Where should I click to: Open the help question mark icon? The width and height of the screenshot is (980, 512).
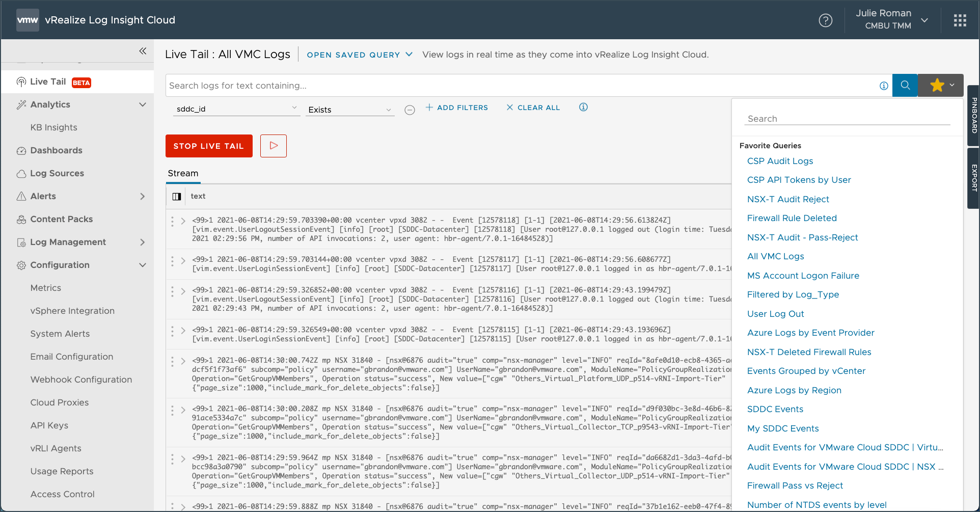pyautogui.click(x=825, y=20)
